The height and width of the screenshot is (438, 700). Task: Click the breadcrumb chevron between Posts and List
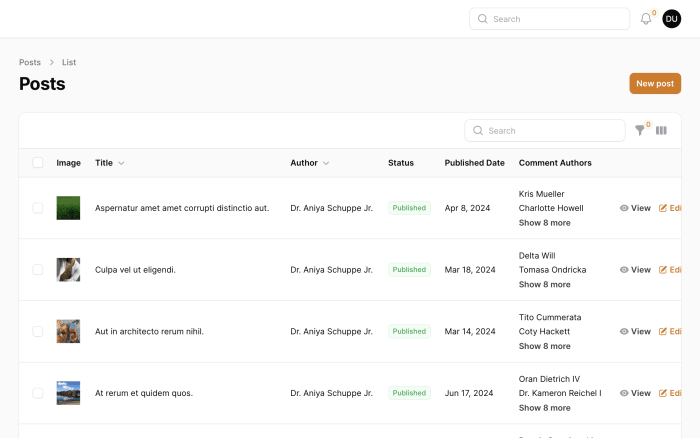51,62
